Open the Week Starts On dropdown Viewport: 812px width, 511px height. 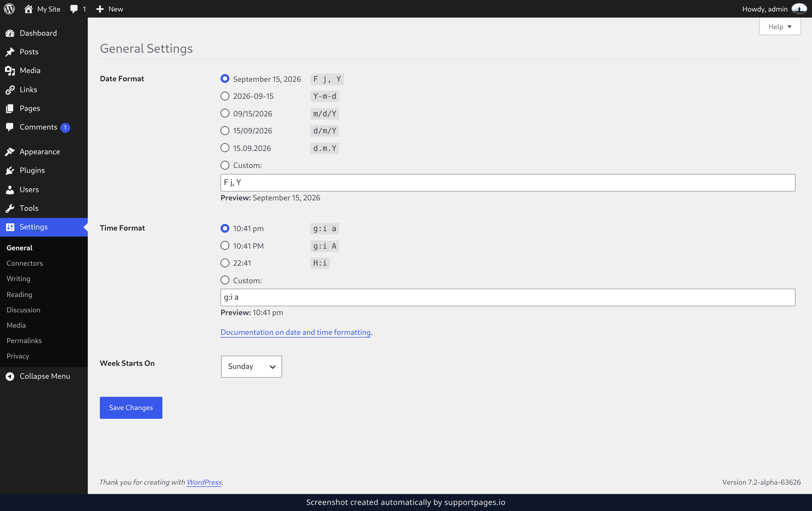point(251,366)
